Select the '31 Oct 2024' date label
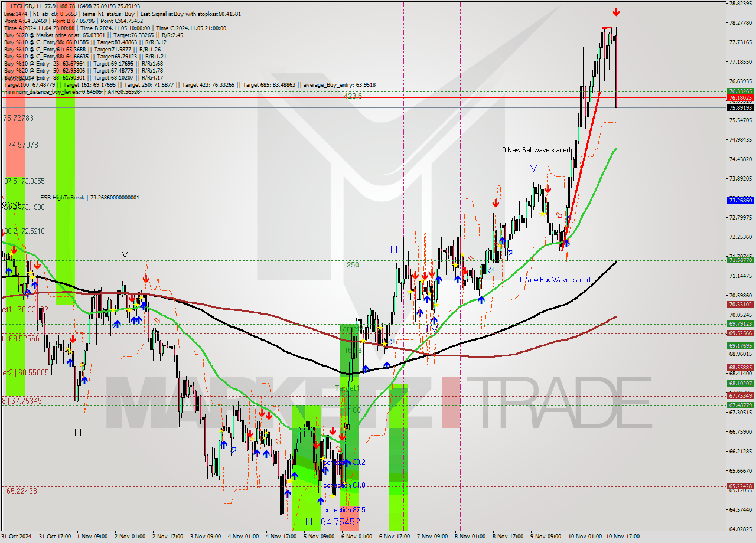 [16, 537]
